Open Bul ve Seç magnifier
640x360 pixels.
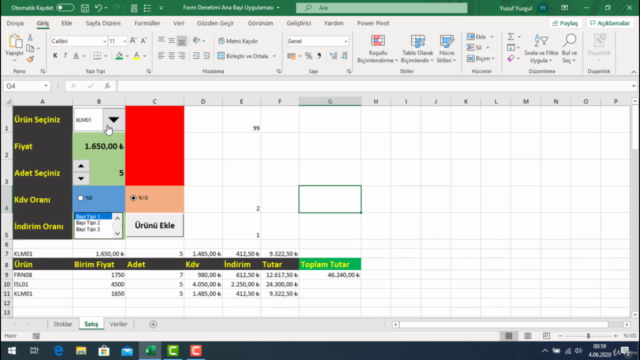click(569, 49)
